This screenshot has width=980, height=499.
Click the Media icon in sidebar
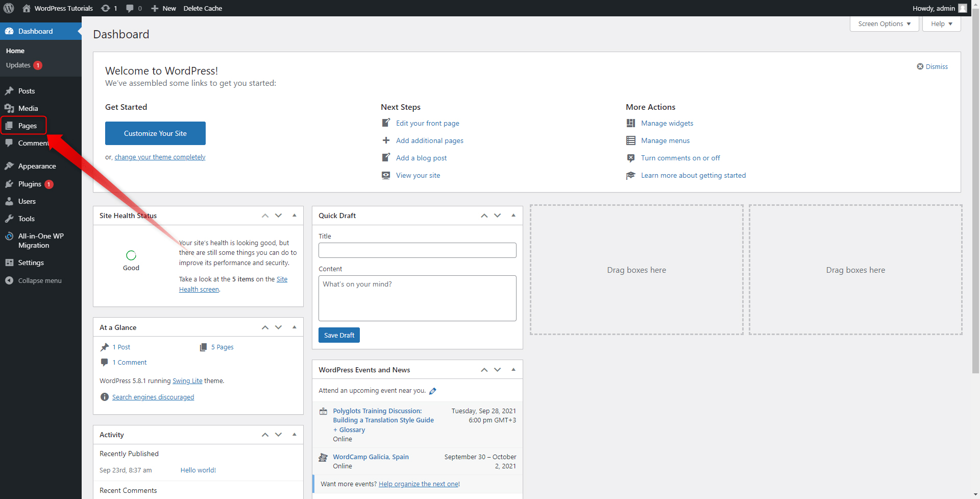coord(9,108)
